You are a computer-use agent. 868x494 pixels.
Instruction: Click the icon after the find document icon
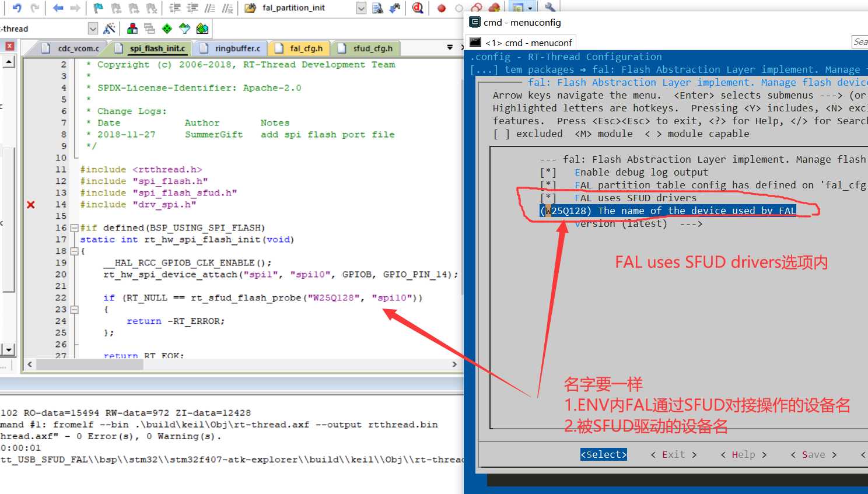click(395, 8)
